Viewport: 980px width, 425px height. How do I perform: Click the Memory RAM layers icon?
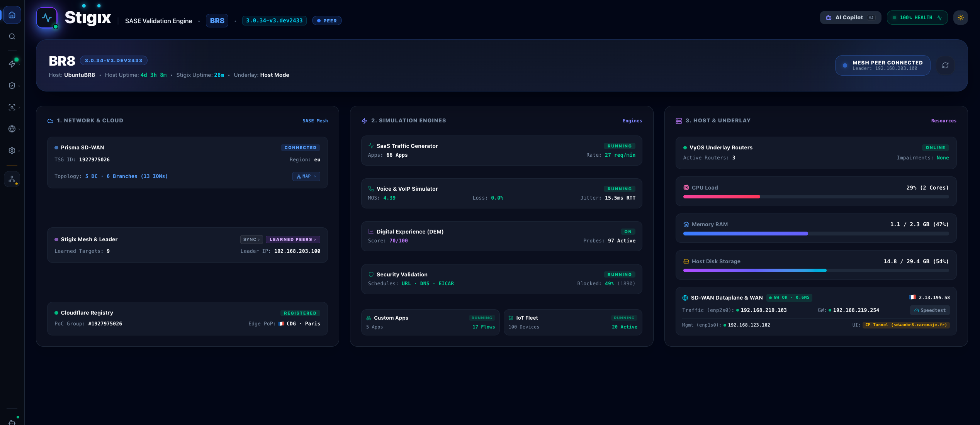[686, 224]
